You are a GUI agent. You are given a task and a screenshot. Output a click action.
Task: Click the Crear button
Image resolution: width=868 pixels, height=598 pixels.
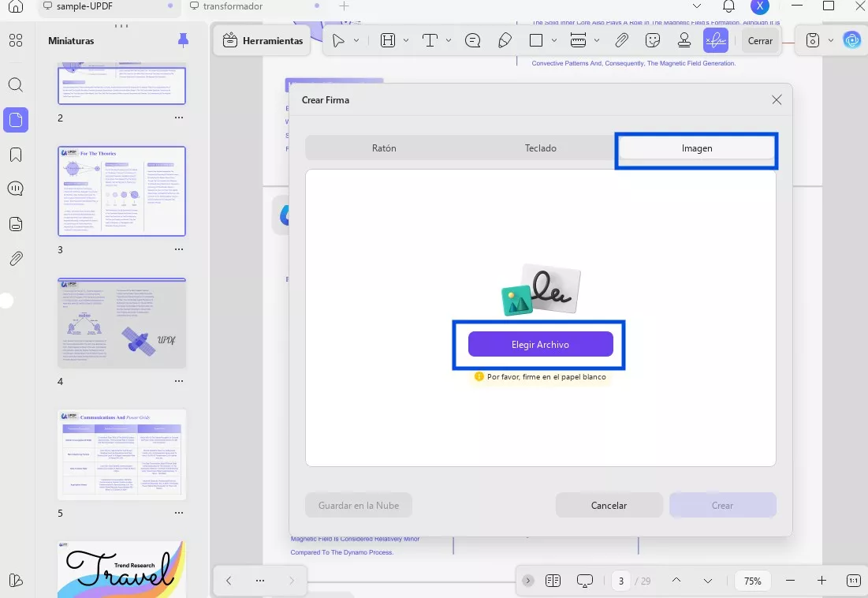722,505
